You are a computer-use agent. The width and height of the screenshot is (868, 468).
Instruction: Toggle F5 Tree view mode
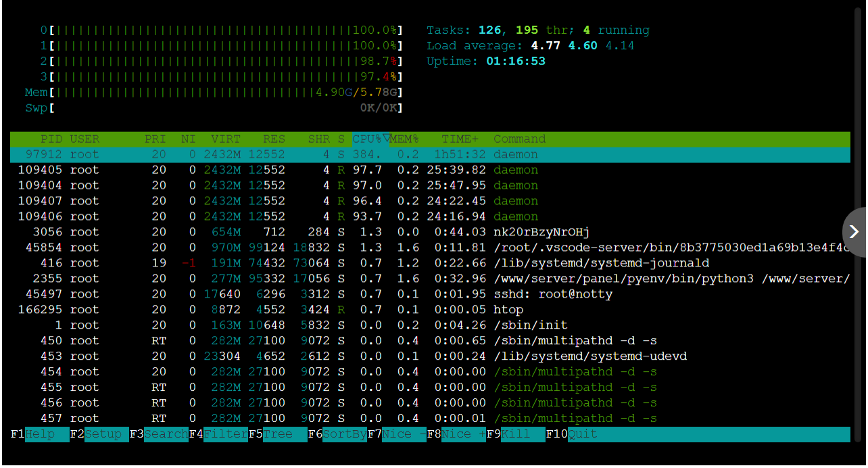point(277,434)
